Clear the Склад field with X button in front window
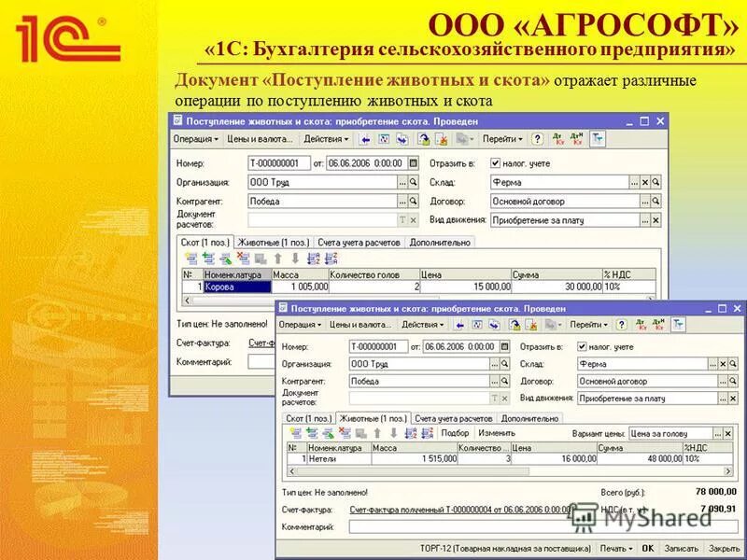The height and width of the screenshot is (560, 747). click(723, 364)
